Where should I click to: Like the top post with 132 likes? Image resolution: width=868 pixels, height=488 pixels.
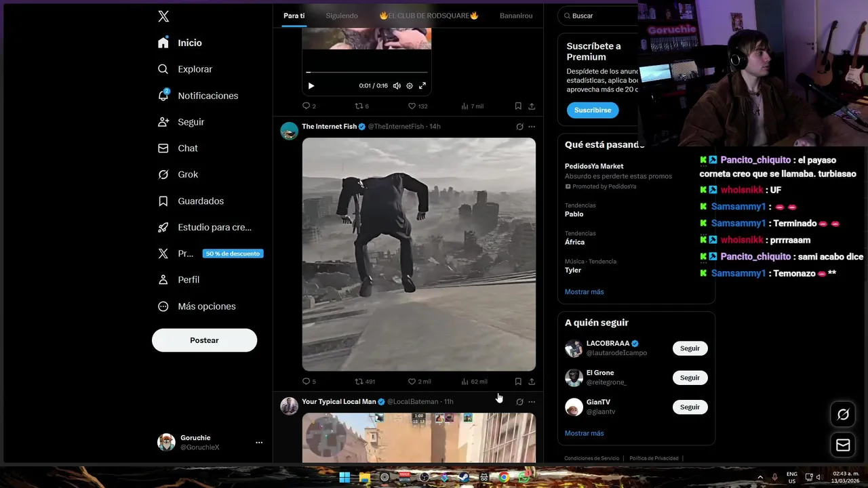click(x=418, y=106)
